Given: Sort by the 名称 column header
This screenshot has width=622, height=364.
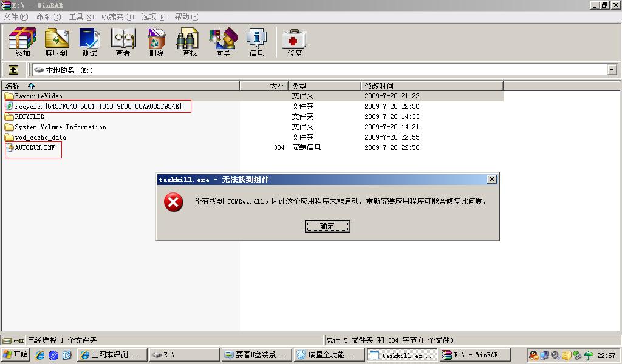Looking at the screenshot, I should click(120, 86).
